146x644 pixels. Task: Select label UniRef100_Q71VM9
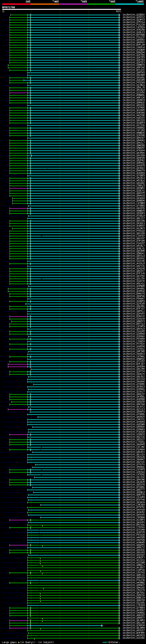tap(134, 530)
